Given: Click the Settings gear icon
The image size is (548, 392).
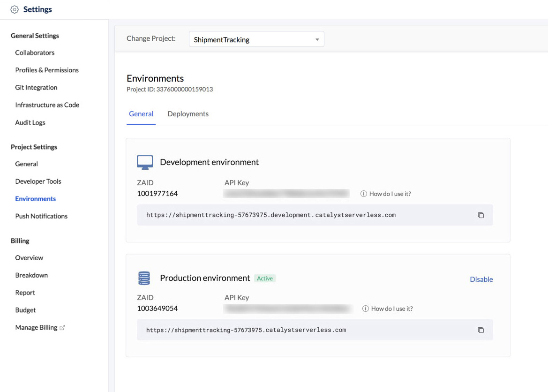Looking at the screenshot, I should coord(15,9).
